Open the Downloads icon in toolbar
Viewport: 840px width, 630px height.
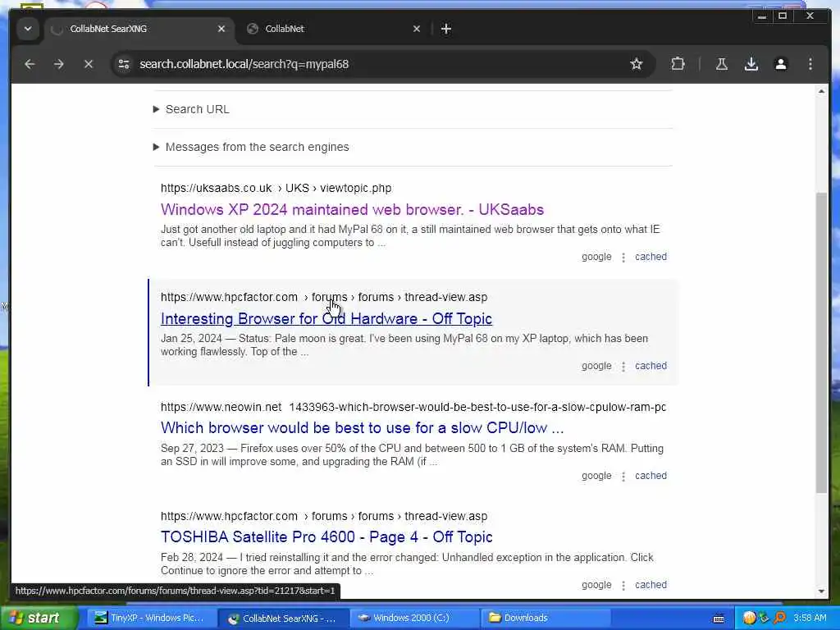[x=751, y=64]
